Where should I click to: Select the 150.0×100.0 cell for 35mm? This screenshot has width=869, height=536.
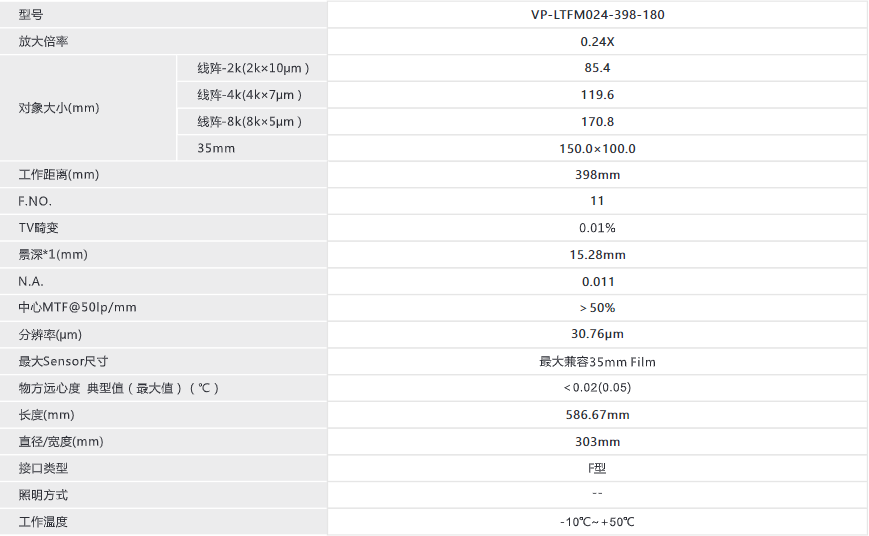pos(597,149)
